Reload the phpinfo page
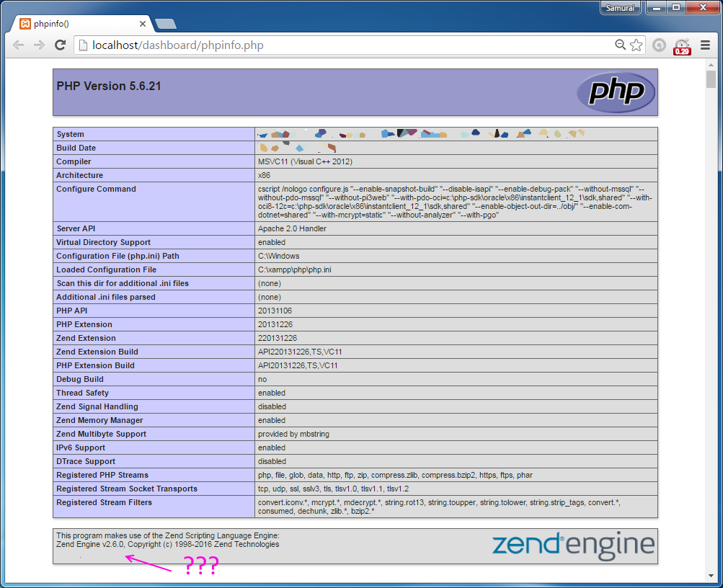This screenshot has height=588, width=723. 60,45
